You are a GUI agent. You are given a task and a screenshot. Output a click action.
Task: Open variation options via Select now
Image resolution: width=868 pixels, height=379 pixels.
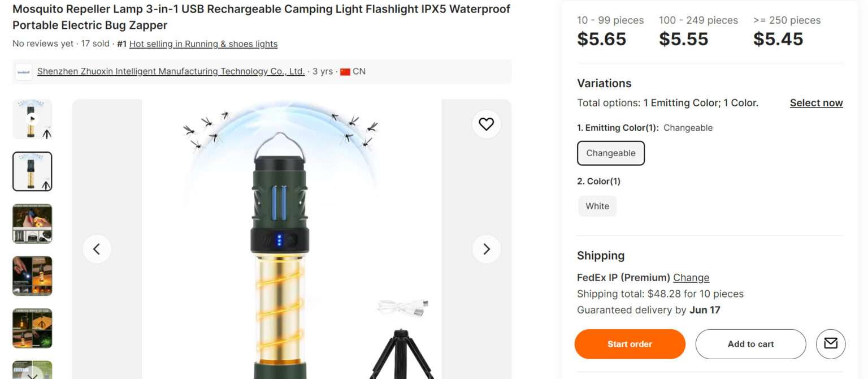click(816, 102)
